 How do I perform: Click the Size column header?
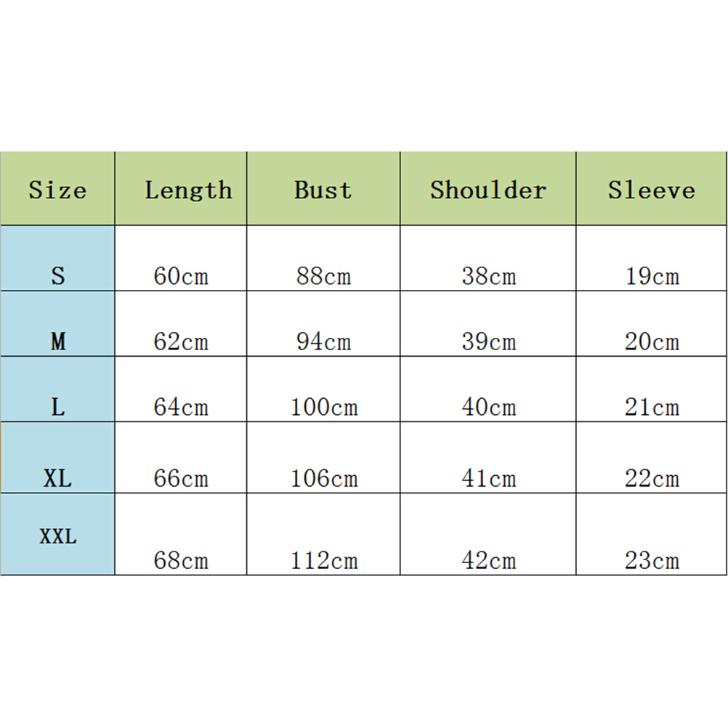57,190
